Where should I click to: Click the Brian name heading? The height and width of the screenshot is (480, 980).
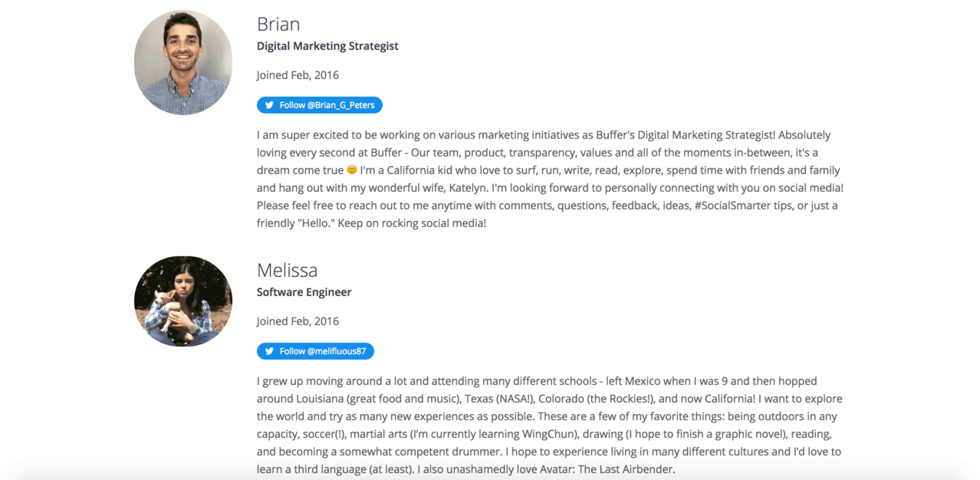278,24
